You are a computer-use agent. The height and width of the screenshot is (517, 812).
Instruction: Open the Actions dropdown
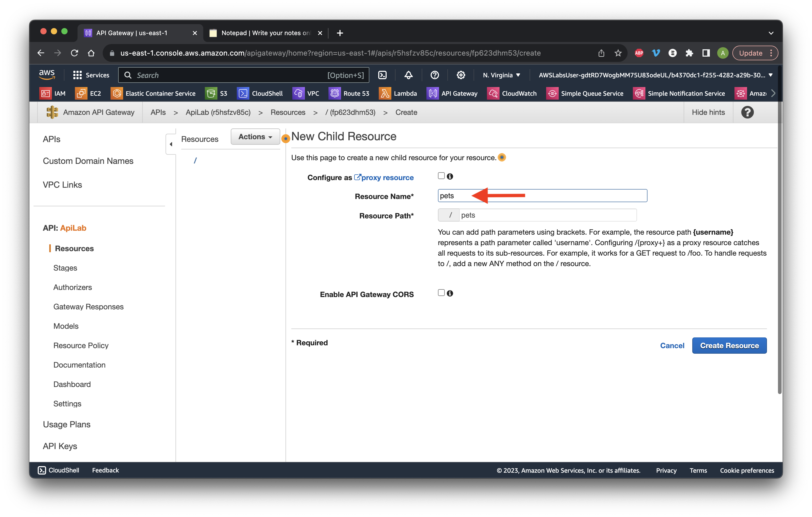(255, 137)
